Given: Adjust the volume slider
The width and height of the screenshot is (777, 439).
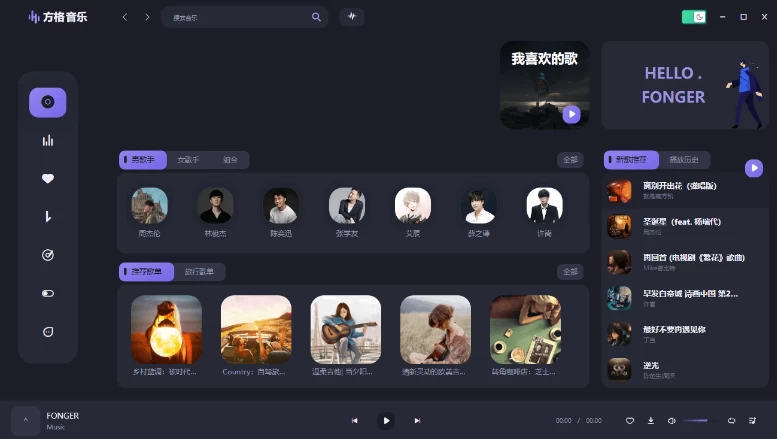Looking at the screenshot, I should (696, 421).
